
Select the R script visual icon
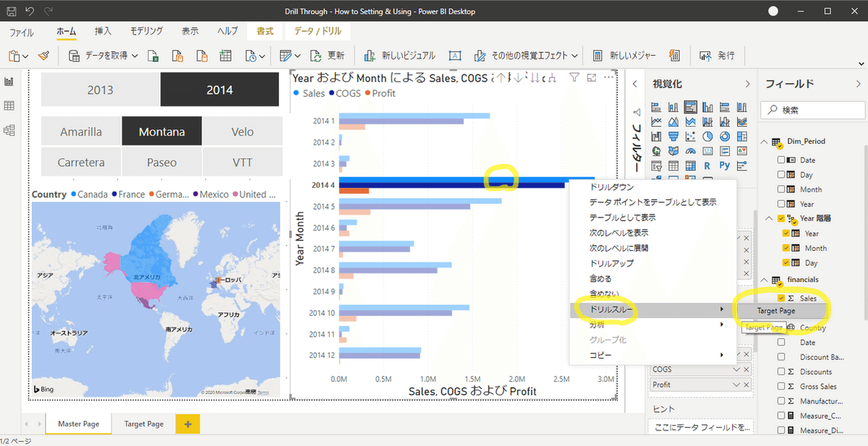point(707,165)
